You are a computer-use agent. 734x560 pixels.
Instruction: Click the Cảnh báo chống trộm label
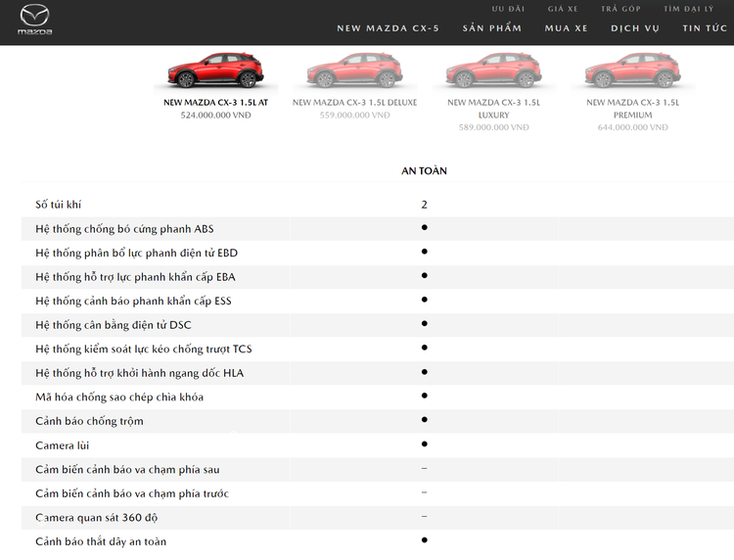point(89,421)
